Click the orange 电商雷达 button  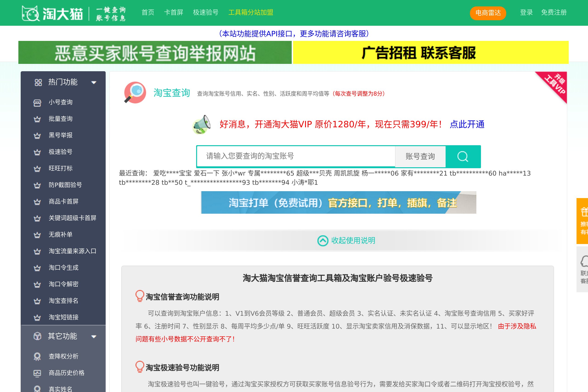pos(488,13)
